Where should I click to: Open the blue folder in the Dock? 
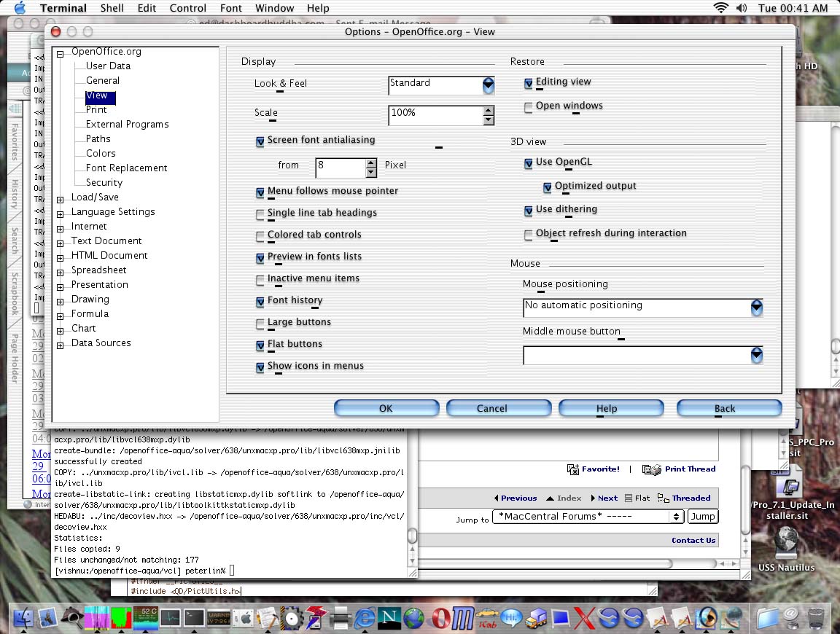[768, 618]
